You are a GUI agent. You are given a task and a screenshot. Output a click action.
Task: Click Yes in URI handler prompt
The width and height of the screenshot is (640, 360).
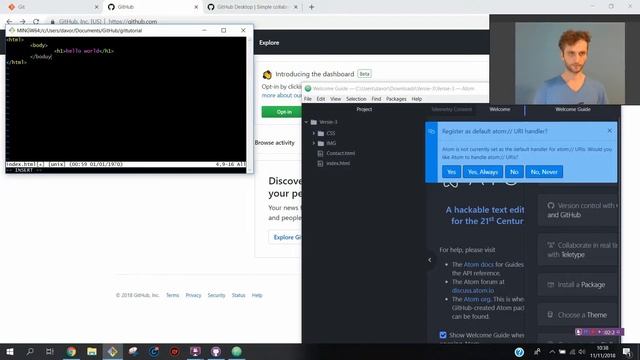pyautogui.click(x=451, y=172)
